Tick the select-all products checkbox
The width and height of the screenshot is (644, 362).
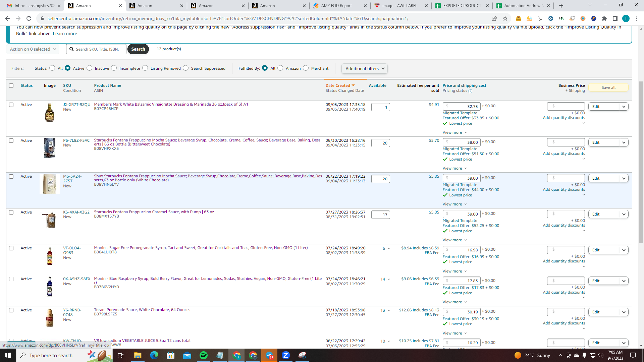[11, 85]
